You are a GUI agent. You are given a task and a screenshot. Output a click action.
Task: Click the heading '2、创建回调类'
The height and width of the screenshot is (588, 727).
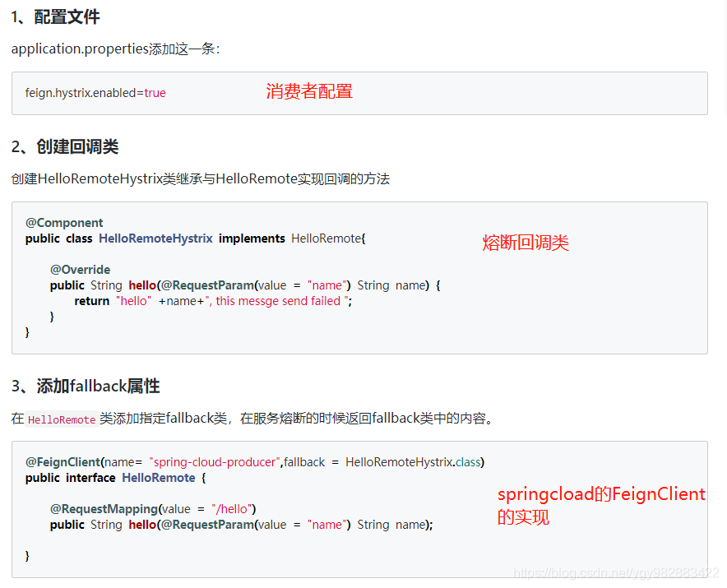[x=65, y=146]
